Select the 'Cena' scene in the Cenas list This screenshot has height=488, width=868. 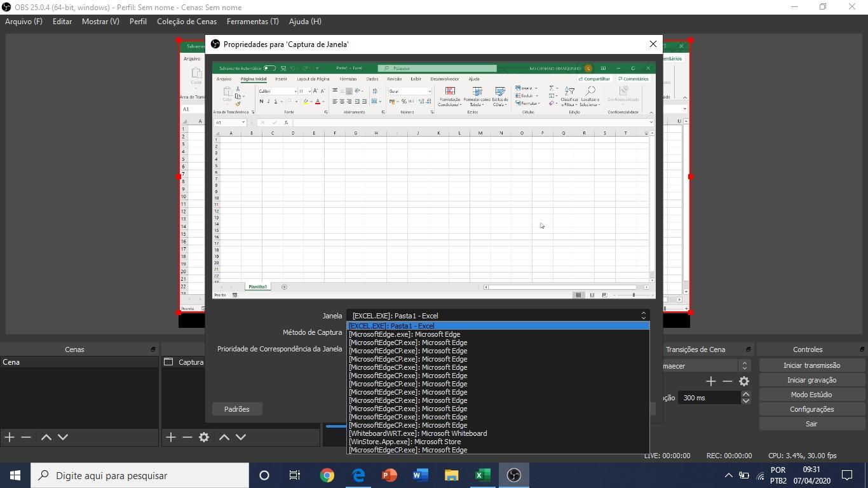pos(79,362)
